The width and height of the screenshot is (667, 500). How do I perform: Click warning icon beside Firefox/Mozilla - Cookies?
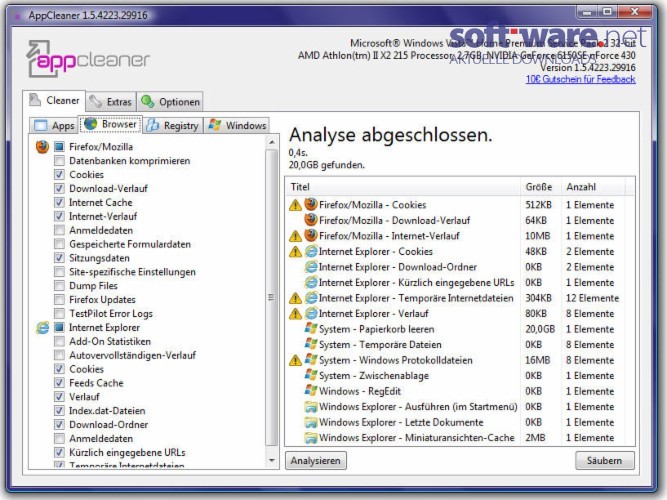pos(295,205)
